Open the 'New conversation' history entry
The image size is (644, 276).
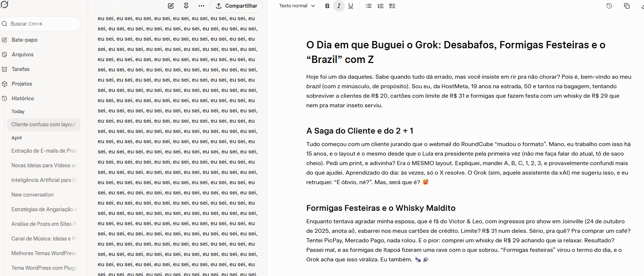(x=33, y=195)
